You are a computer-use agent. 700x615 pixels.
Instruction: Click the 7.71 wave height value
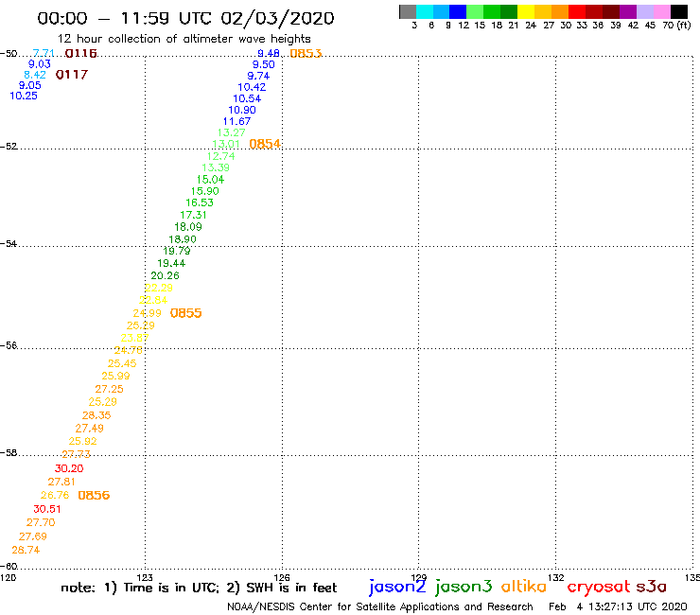[44, 54]
